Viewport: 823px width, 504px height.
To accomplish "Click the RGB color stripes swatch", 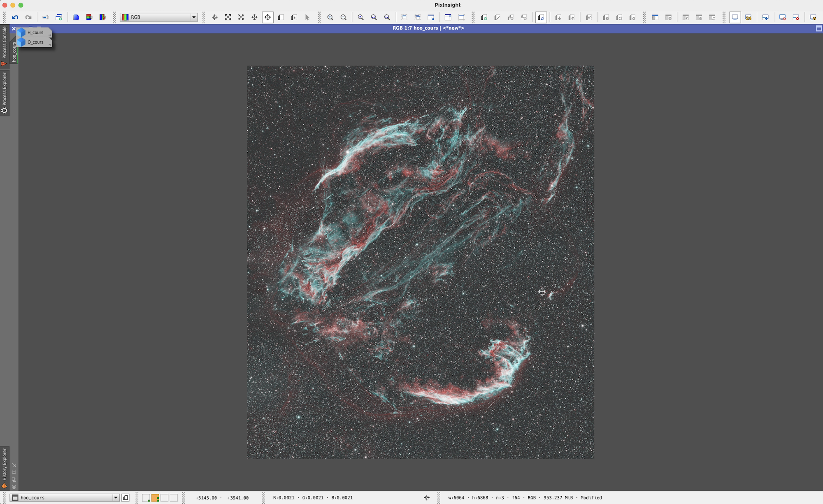I will [x=126, y=17].
